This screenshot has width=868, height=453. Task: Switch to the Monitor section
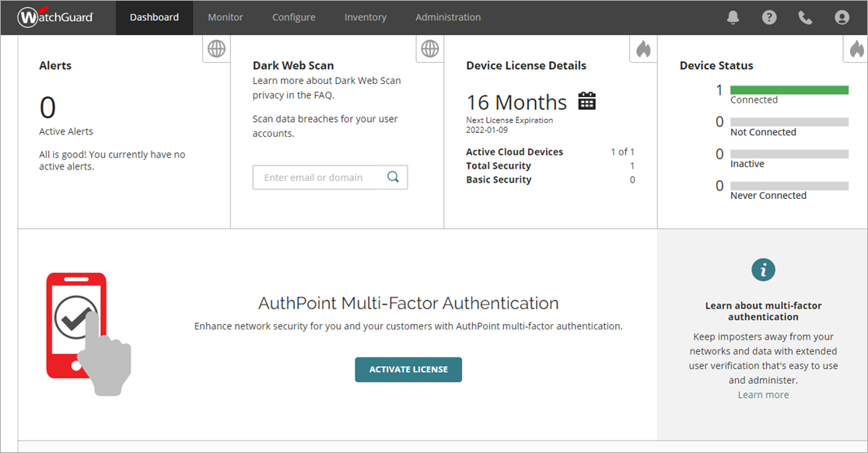tap(225, 16)
